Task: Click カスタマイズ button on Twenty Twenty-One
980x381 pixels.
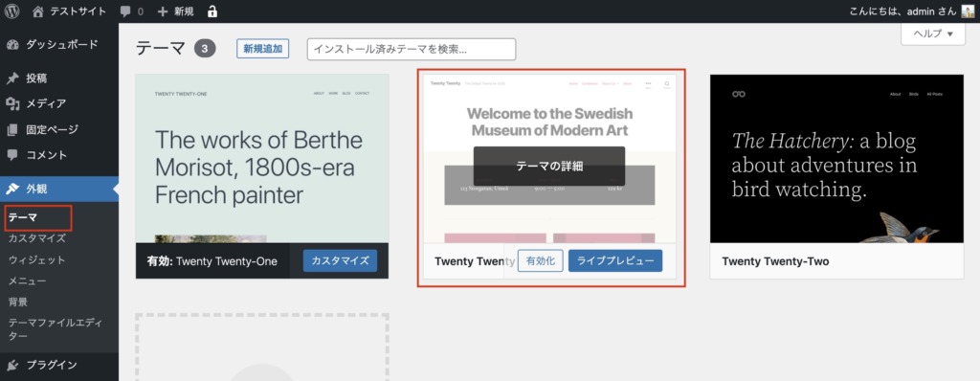Action: [x=340, y=261]
